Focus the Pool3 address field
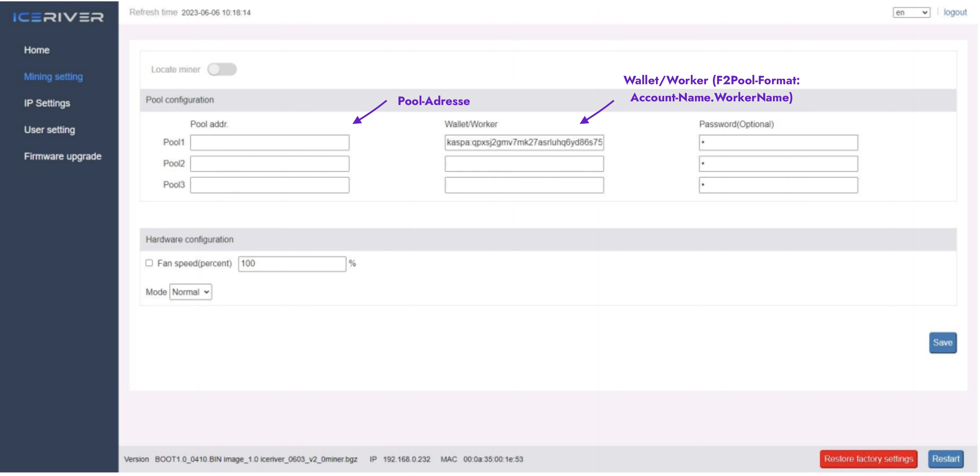The width and height of the screenshot is (980, 476). tap(270, 185)
